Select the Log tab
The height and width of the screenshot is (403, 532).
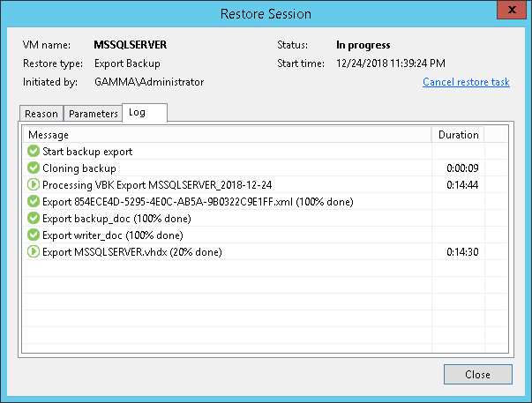(x=137, y=113)
